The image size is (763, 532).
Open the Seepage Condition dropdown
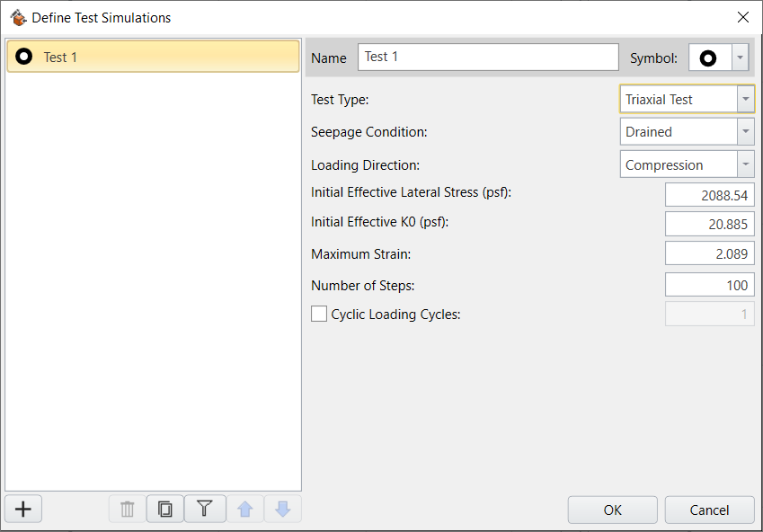[745, 131]
